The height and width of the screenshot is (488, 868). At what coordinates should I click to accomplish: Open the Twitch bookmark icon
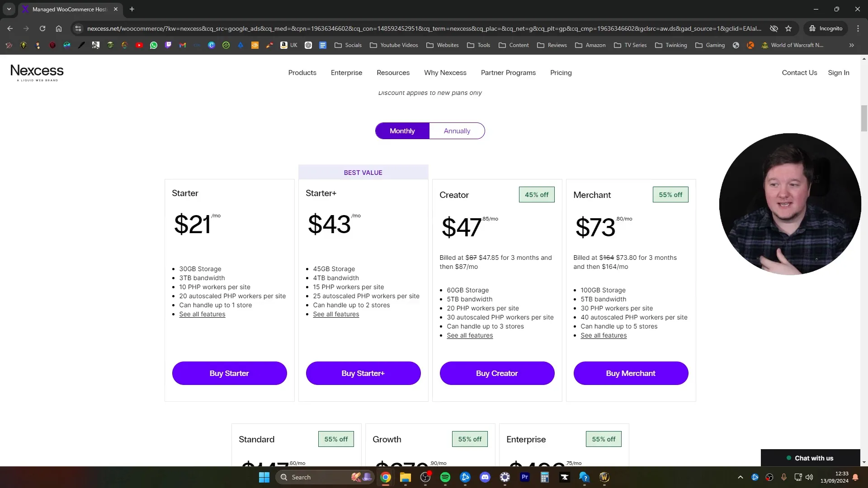coord(168,45)
